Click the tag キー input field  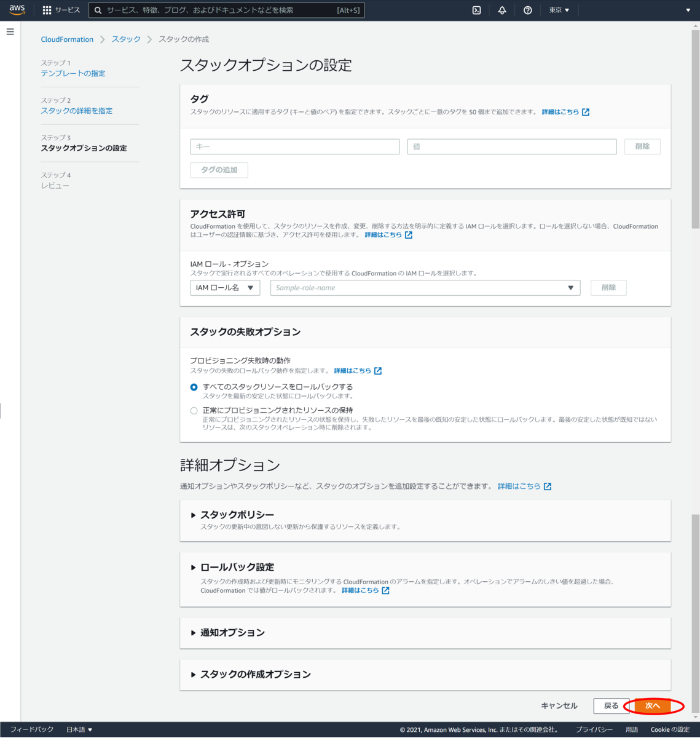pyautogui.click(x=295, y=146)
